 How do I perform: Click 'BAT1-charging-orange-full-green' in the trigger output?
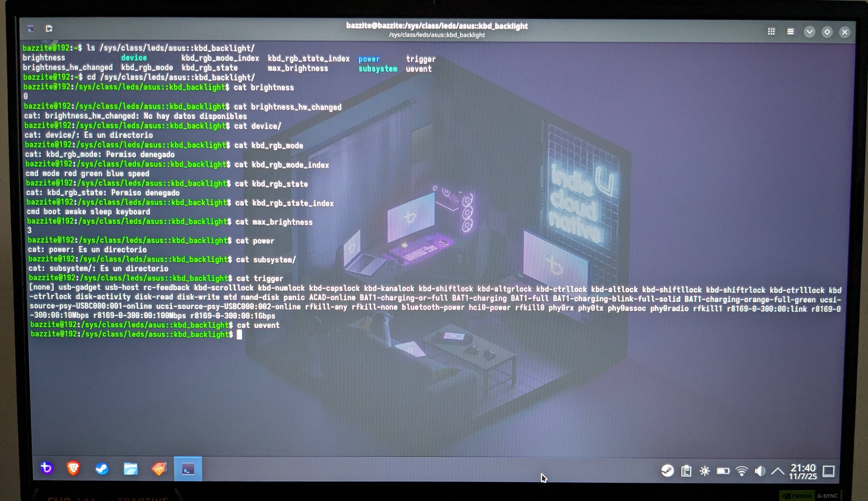coord(750,299)
